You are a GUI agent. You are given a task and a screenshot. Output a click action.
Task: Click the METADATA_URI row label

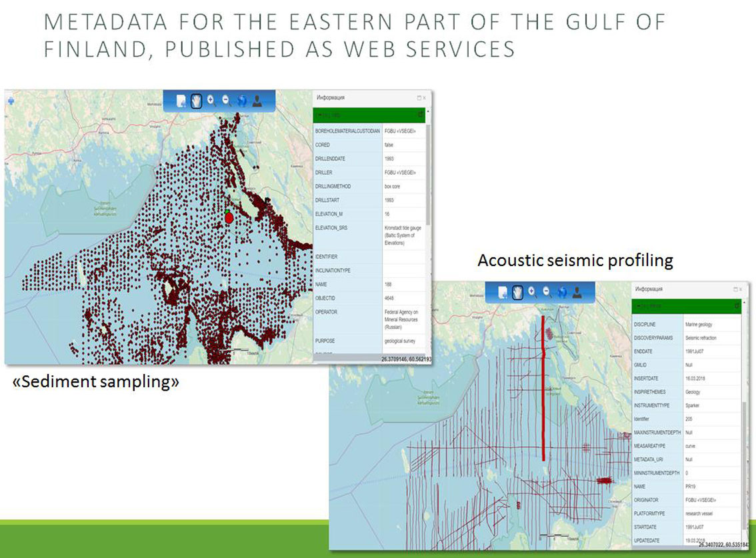[x=649, y=459]
